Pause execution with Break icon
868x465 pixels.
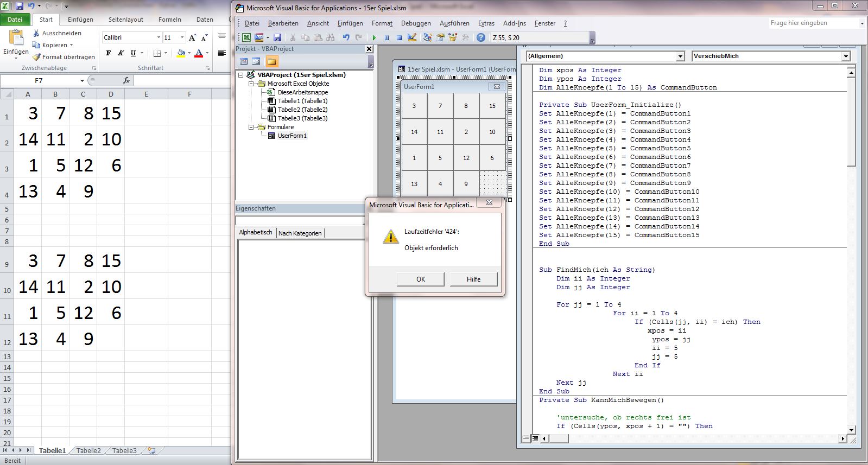click(387, 37)
